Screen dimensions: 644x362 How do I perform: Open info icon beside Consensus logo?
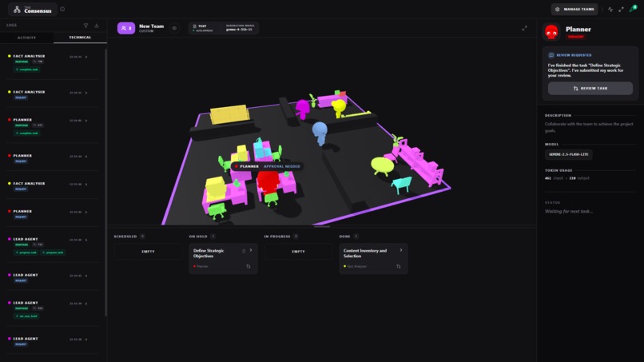click(x=62, y=9)
